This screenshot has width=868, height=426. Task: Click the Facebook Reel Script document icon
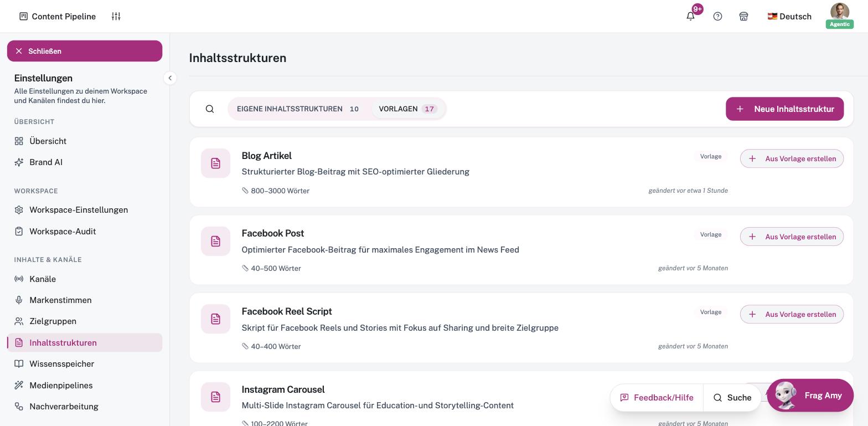[x=216, y=319]
